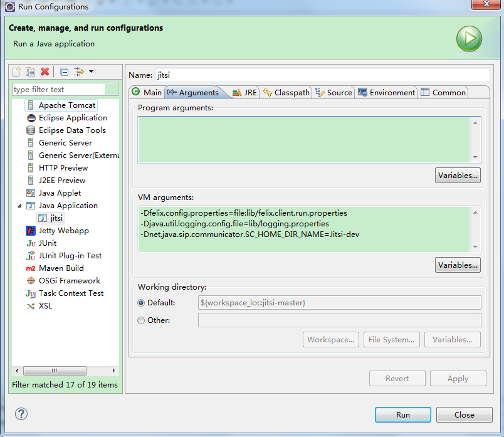Screen dimensions: 504x437
Task: Click Variables button under VM arguments
Action: (x=458, y=265)
